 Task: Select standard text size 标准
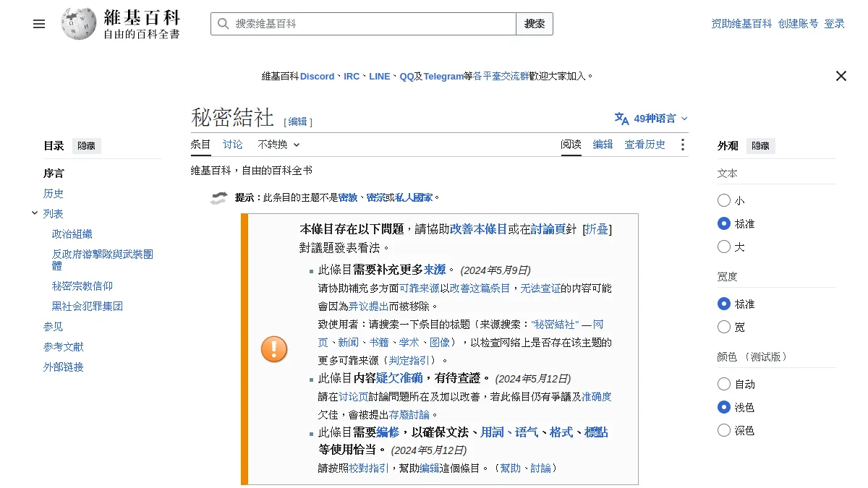tap(724, 223)
